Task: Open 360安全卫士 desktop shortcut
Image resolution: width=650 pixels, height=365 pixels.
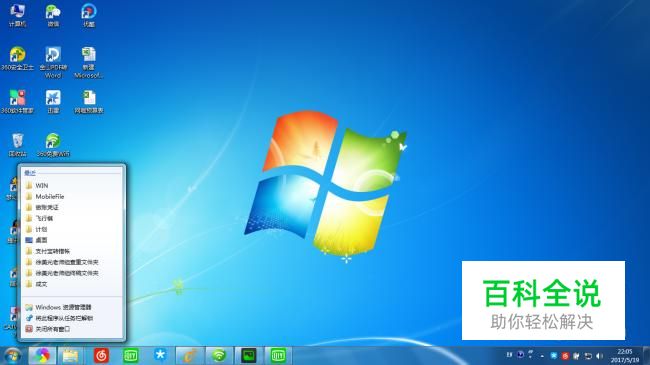Action: pos(17,58)
